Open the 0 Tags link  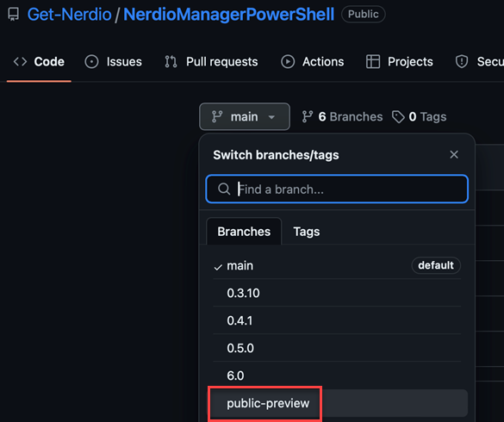420,116
